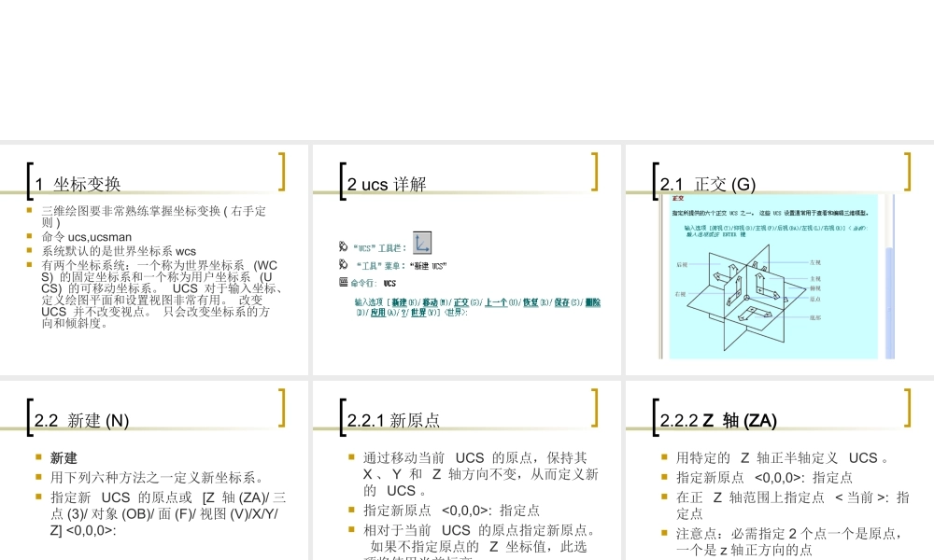Image resolution: width=934 pixels, height=560 pixels.
Task: Click 命令行: UCS text
Action: point(373,284)
